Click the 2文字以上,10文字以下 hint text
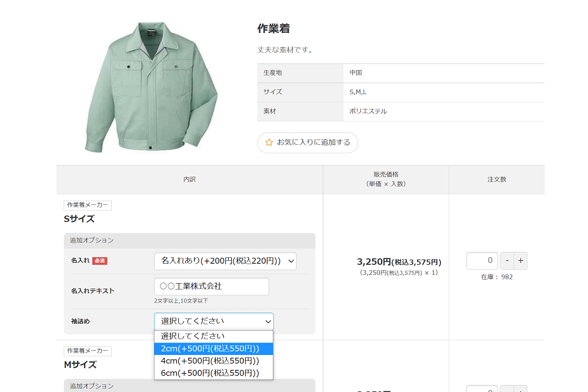 tap(181, 301)
